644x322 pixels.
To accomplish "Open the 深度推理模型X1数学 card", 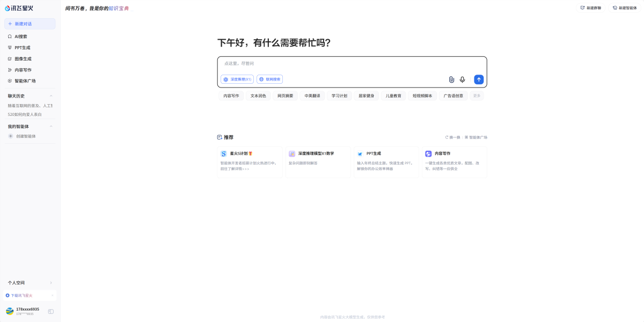I will (x=318, y=162).
